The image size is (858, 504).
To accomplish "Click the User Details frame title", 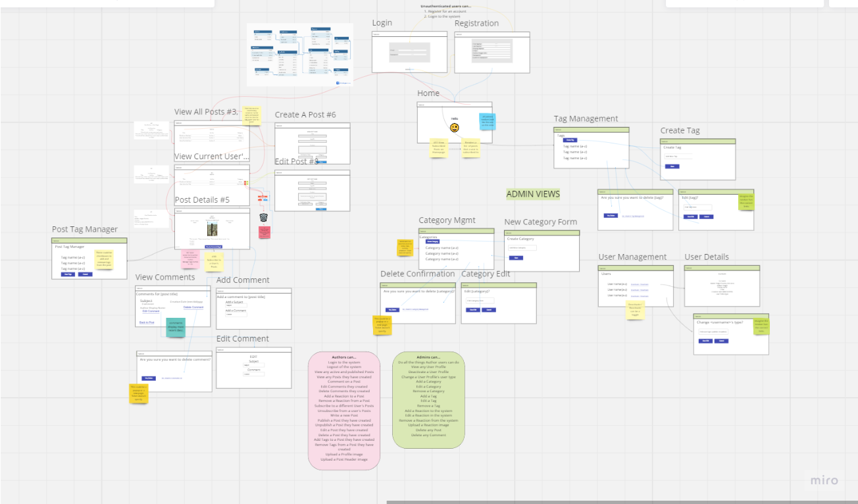I will (707, 257).
